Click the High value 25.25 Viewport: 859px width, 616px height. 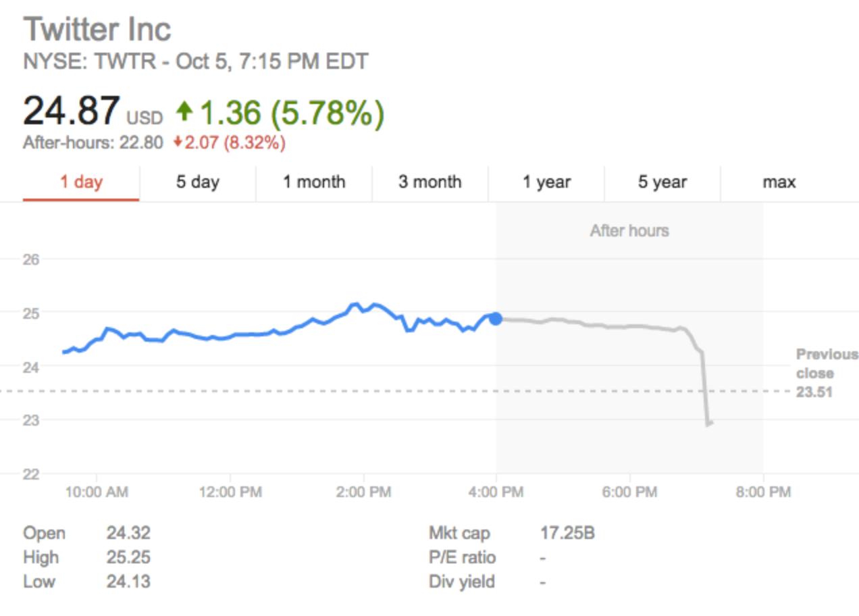(x=128, y=558)
